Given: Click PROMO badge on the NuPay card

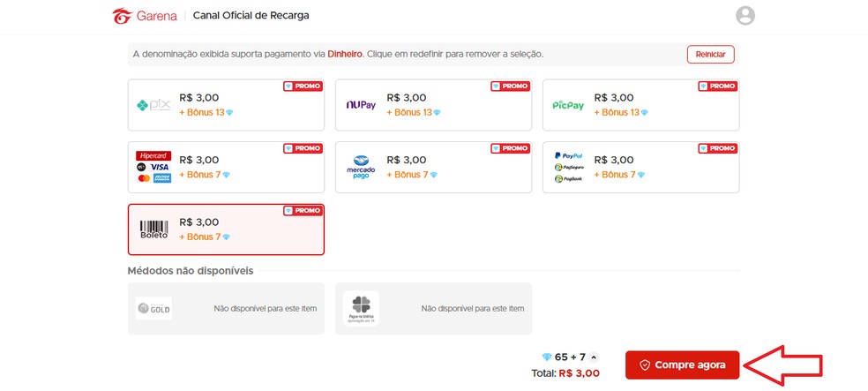Looking at the screenshot, I should [x=511, y=86].
